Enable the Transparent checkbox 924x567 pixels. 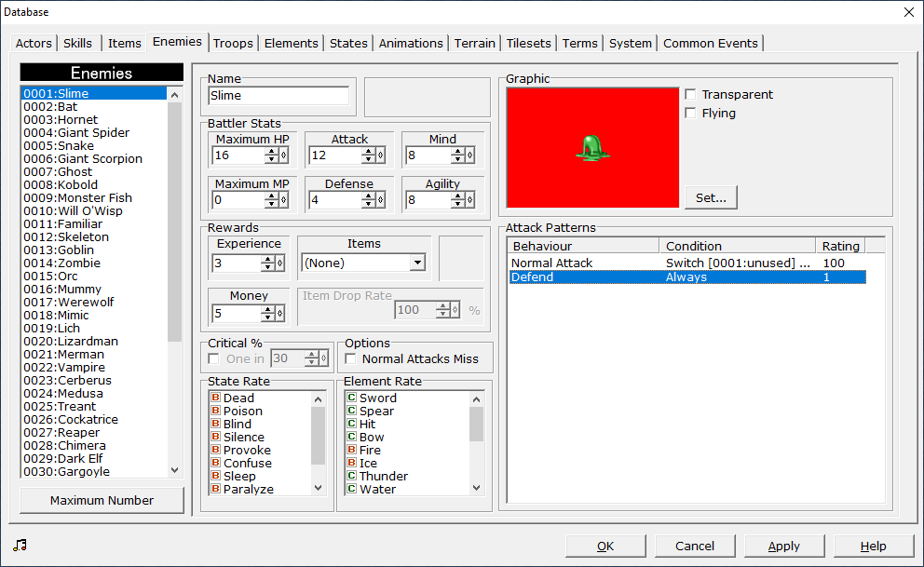coord(688,93)
